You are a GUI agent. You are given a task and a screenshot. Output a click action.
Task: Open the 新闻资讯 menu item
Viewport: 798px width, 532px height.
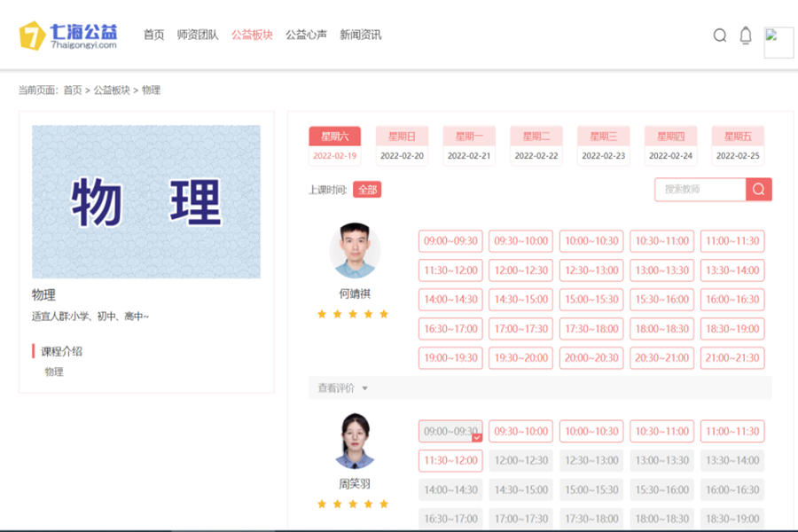pos(360,35)
